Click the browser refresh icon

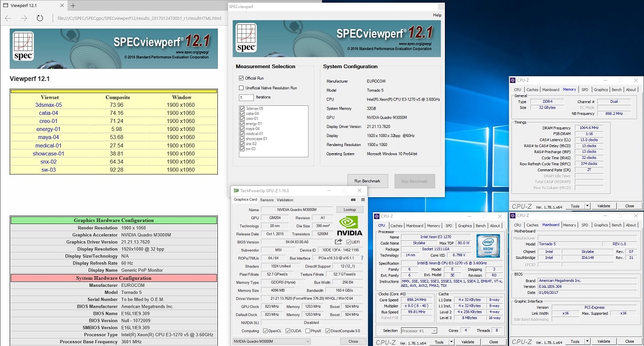[x=40, y=18]
